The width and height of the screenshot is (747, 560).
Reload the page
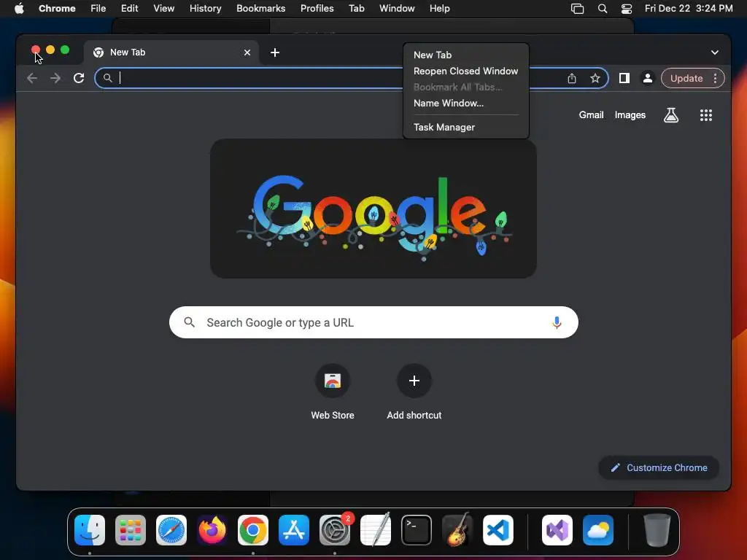pos(79,78)
